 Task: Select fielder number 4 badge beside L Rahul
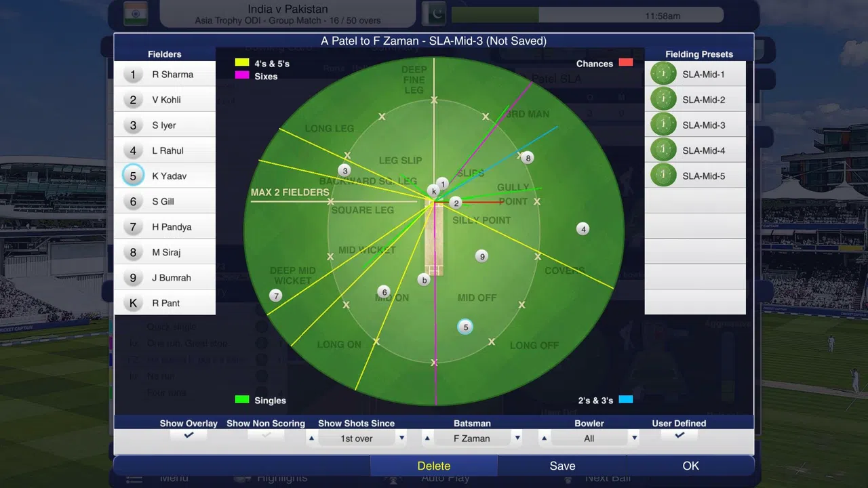[x=133, y=151]
